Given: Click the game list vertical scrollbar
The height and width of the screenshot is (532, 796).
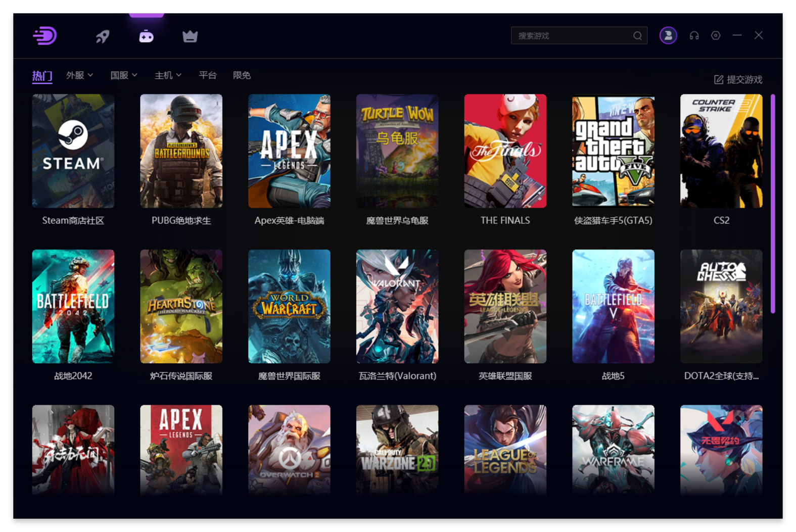Looking at the screenshot, I should pyautogui.click(x=773, y=204).
